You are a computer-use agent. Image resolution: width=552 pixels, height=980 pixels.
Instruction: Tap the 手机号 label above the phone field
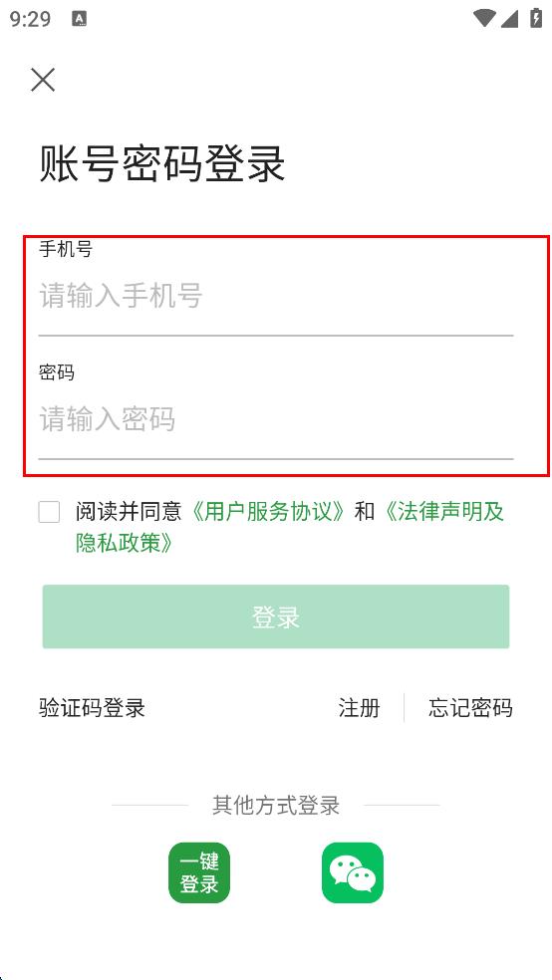[66, 249]
